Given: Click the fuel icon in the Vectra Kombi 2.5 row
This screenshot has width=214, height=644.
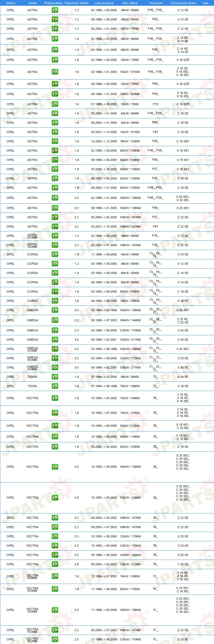Looking at the screenshot, I should point(55,639).
